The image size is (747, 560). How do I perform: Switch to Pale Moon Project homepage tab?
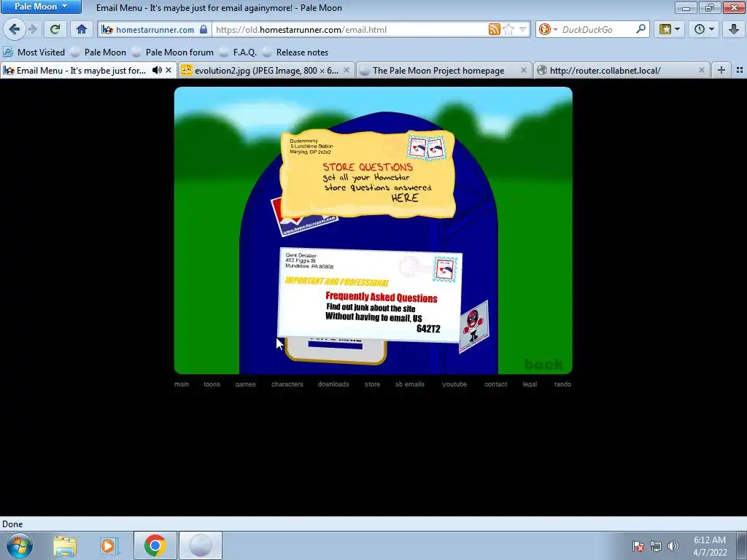(438, 71)
